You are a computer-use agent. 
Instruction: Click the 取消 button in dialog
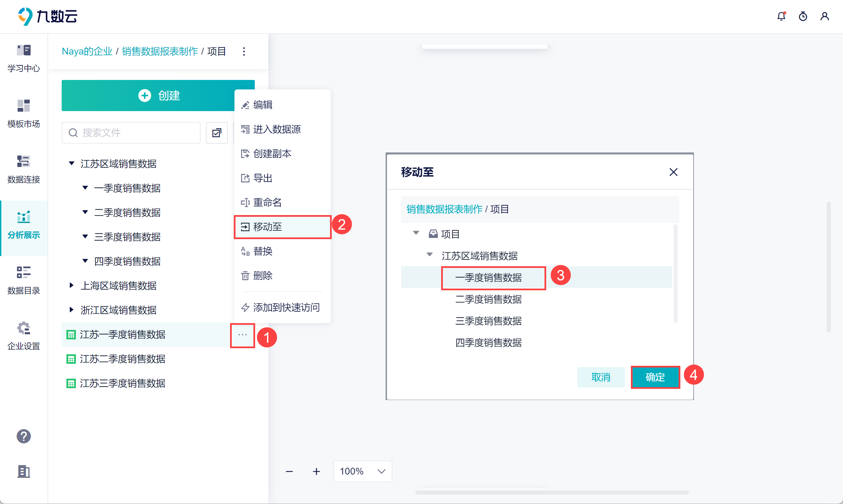(600, 377)
